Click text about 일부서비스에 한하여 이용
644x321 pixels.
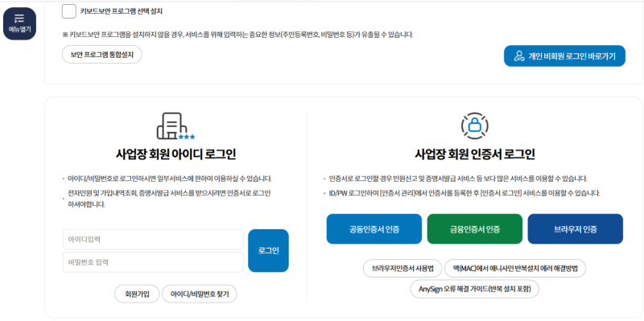[x=170, y=179]
